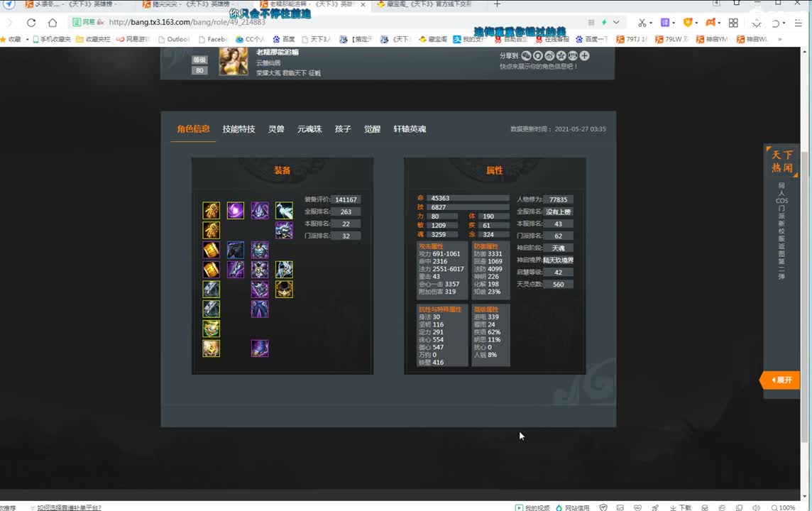The width and height of the screenshot is (812, 511).
Task: Open a new browser tab
Action: click(497, 4)
